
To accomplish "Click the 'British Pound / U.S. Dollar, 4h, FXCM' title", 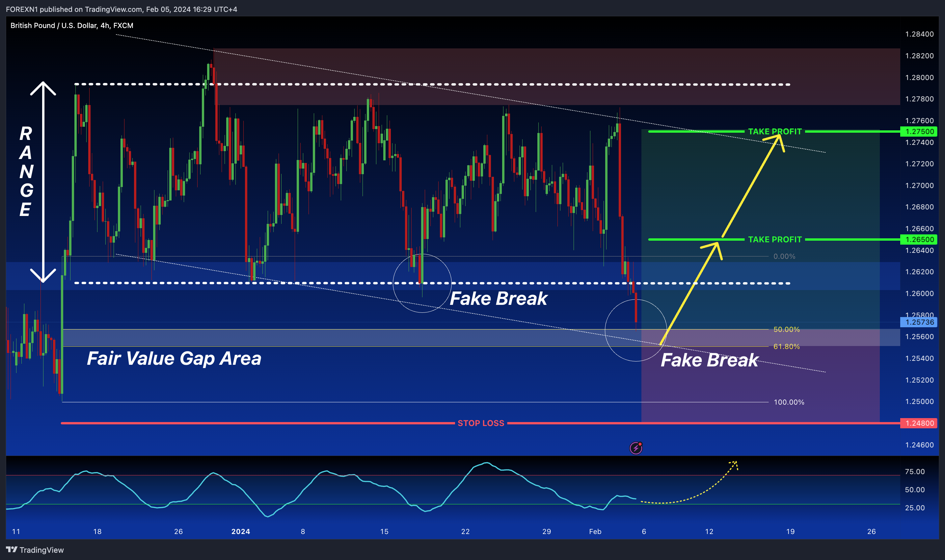I will tap(72, 26).
